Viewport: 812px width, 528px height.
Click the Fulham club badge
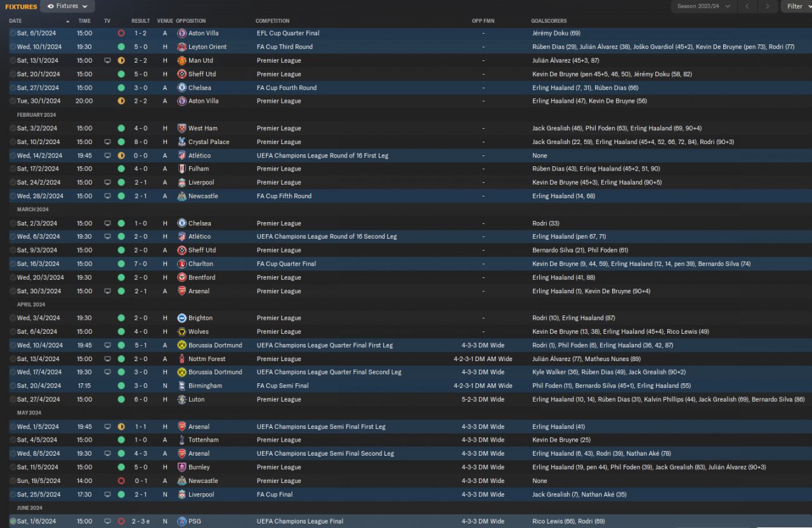(182, 169)
